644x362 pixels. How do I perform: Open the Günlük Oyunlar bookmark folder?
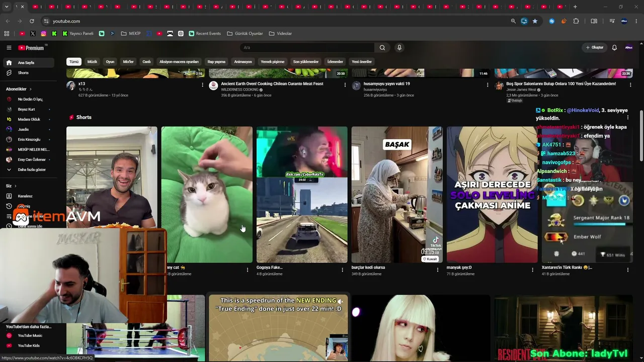pyautogui.click(x=245, y=34)
